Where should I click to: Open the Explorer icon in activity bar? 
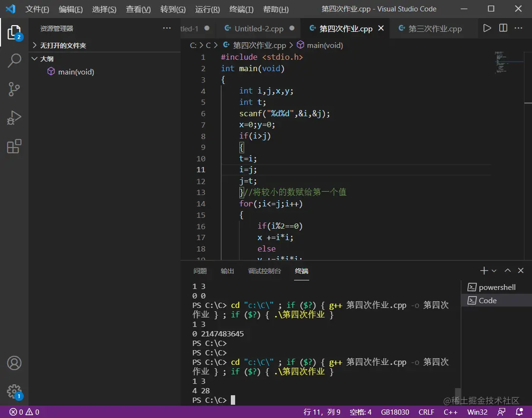[14, 32]
